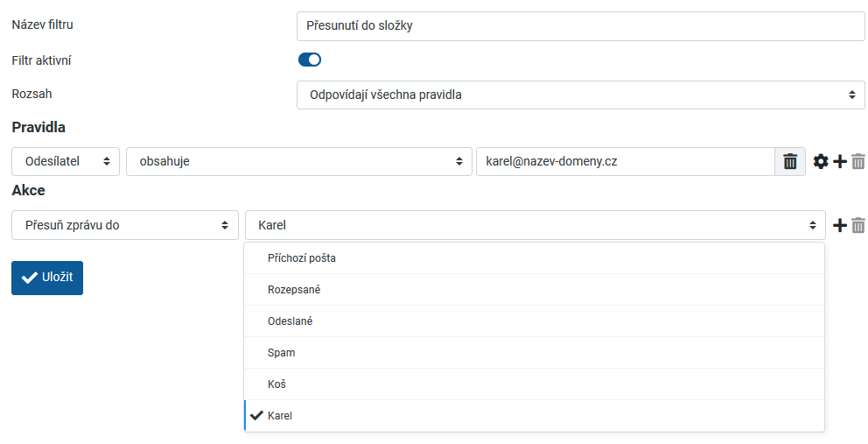Expand the obsahuje condition dropdown
This screenshot has height=444, width=868.
pos(297,162)
